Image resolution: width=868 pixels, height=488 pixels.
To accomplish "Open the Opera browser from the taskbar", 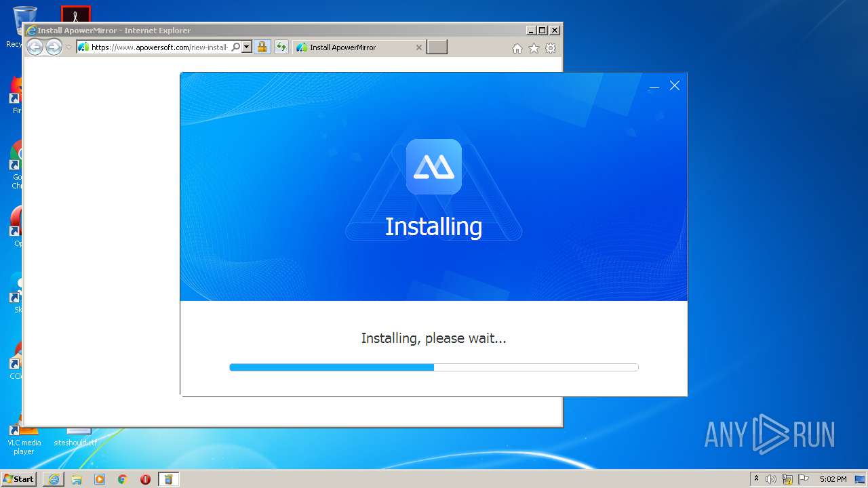I will point(145,479).
